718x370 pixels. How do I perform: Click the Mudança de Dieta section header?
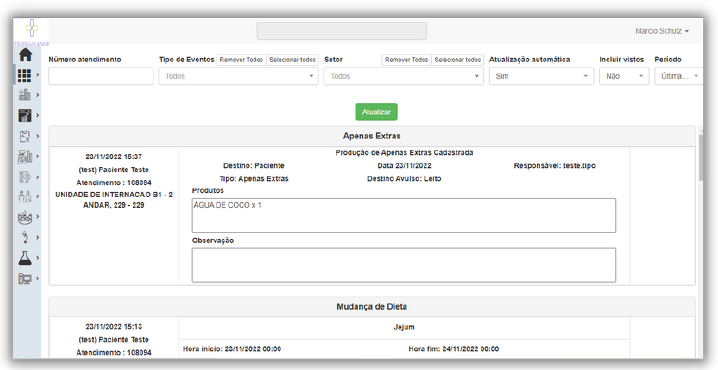click(x=372, y=306)
